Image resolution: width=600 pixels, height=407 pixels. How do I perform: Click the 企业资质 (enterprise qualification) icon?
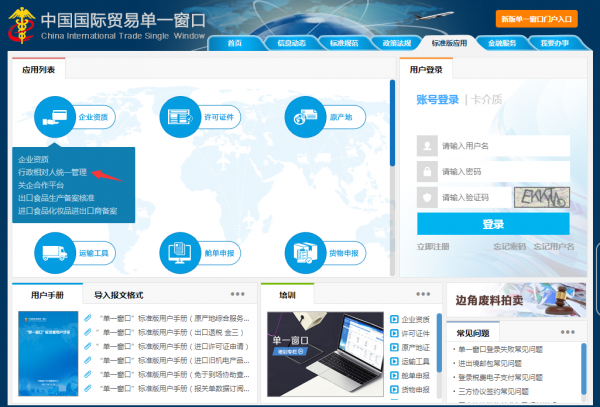54,117
